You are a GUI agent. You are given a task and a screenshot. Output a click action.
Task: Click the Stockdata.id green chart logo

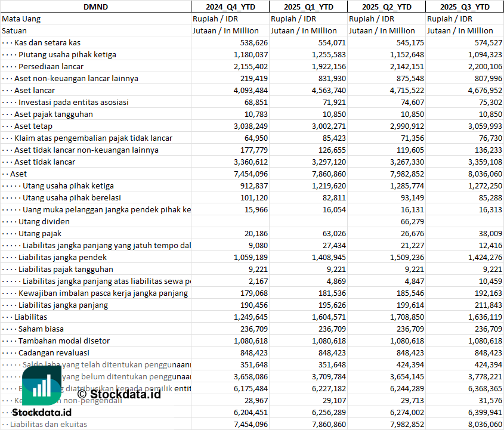pyautogui.click(x=42, y=385)
